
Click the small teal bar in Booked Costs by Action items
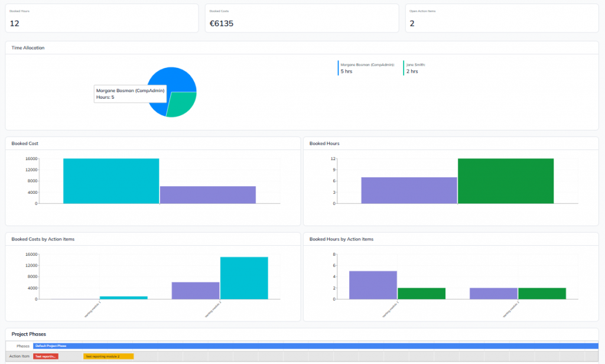(123, 298)
